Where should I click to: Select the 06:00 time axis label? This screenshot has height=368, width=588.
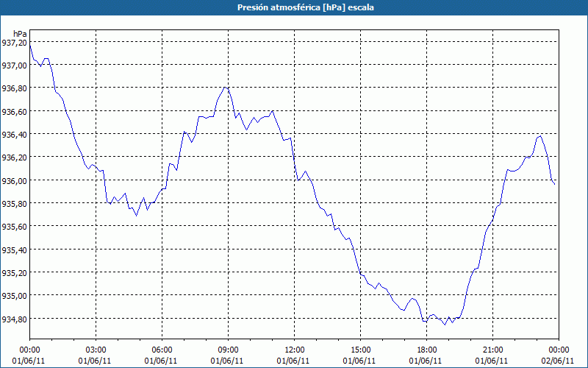[x=162, y=350]
